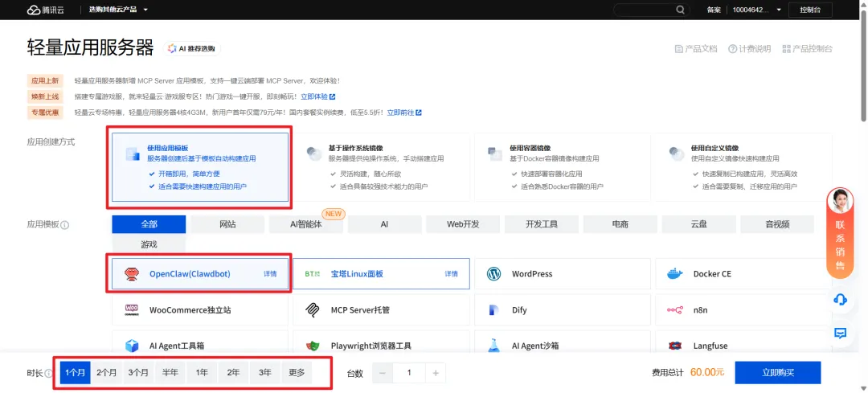The image size is (868, 393).
Task: Switch to the AI智能体 template tab
Action: point(306,224)
